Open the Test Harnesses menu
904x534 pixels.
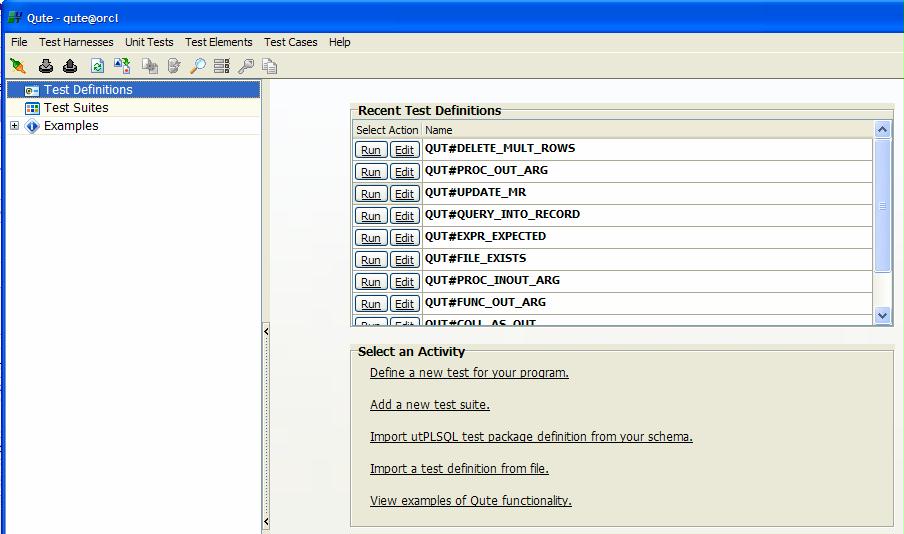coord(76,42)
